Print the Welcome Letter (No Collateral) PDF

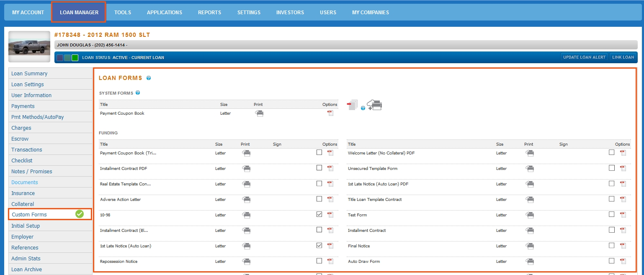pos(530,153)
